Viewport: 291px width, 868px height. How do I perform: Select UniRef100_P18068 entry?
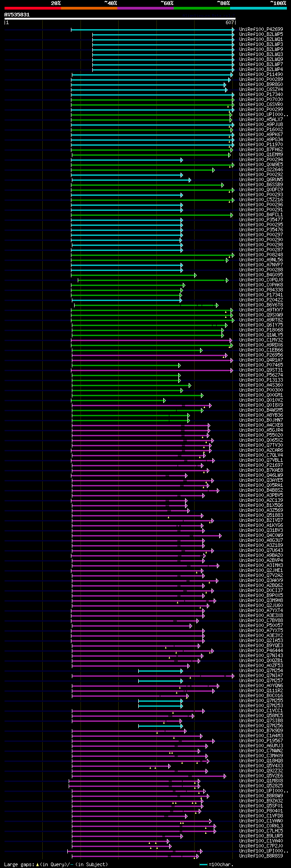click(x=261, y=330)
